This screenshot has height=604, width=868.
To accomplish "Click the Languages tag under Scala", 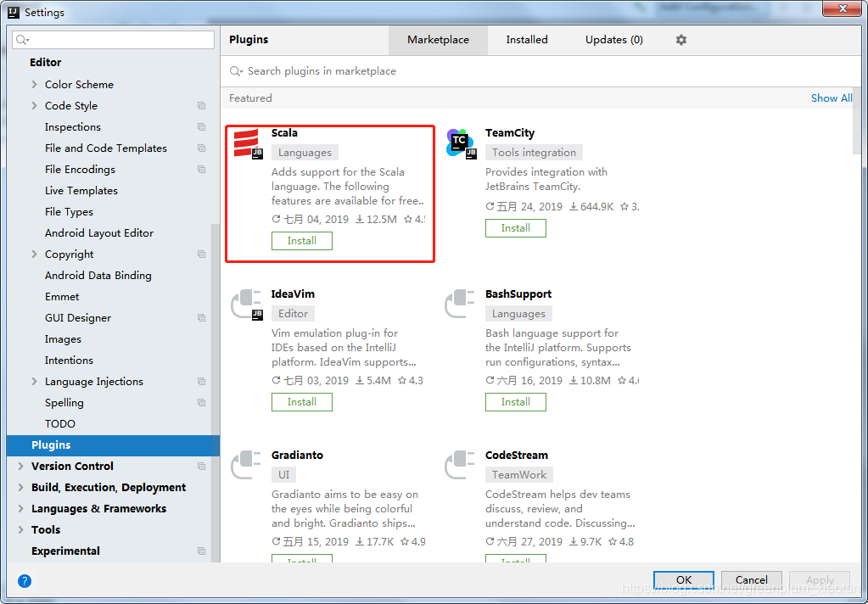I will [x=305, y=152].
